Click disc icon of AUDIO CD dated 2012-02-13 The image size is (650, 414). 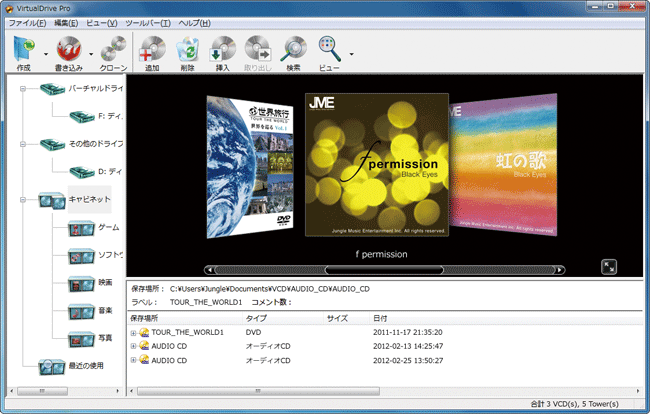click(x=144, y=346)
